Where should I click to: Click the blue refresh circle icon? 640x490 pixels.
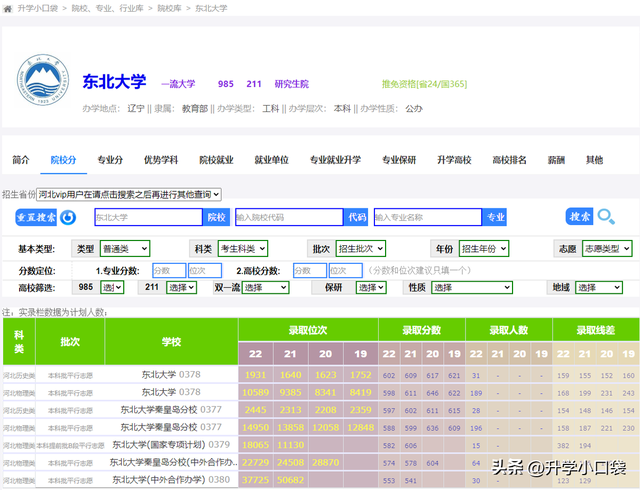pyautogui.click(x=68, y=217)
